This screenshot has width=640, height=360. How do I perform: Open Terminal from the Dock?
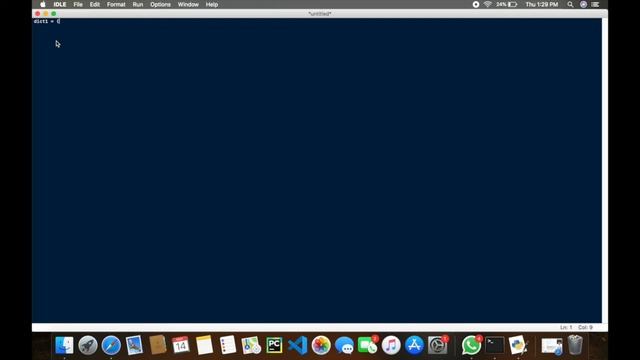pos(495,345)
